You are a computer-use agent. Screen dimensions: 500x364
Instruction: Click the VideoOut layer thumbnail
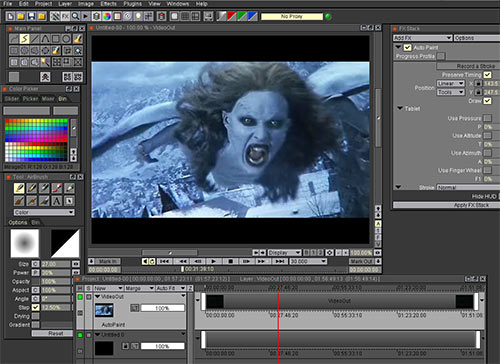(104, 310)
